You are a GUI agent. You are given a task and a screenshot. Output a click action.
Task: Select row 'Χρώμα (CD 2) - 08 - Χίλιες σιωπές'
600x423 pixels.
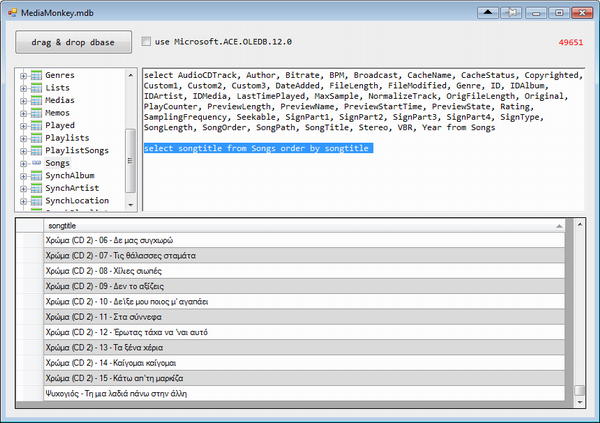(304, 271)
